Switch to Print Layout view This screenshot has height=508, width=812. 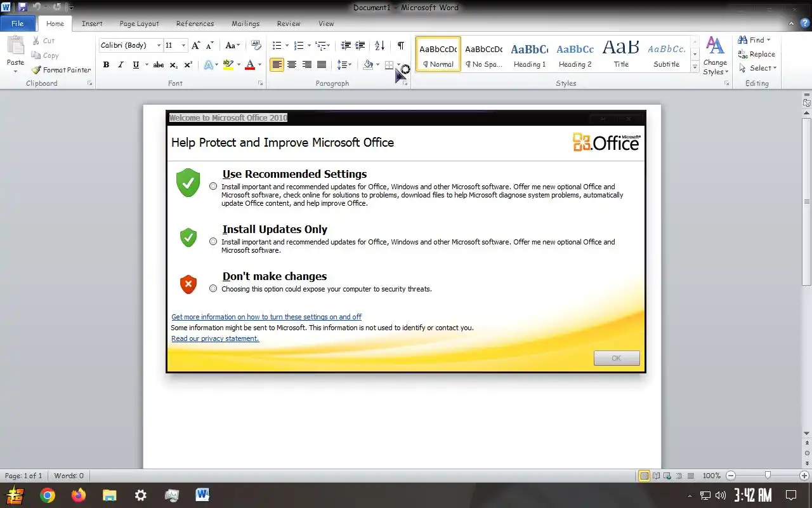[x=645, y=476]
